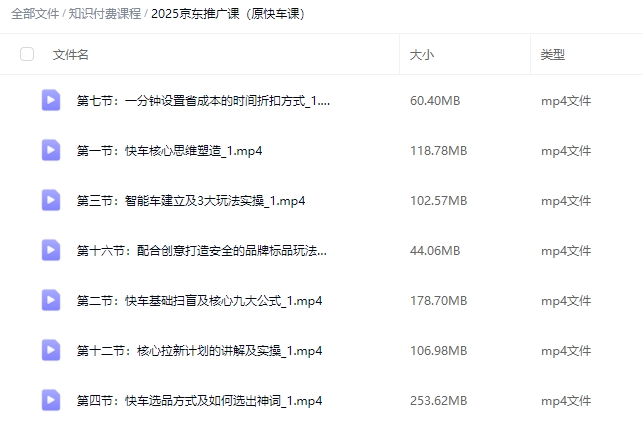The image size is (643, 426).
Task: Open 第一节：快车核心思维塑造_1.mp4
Action: tap(169, 151)
